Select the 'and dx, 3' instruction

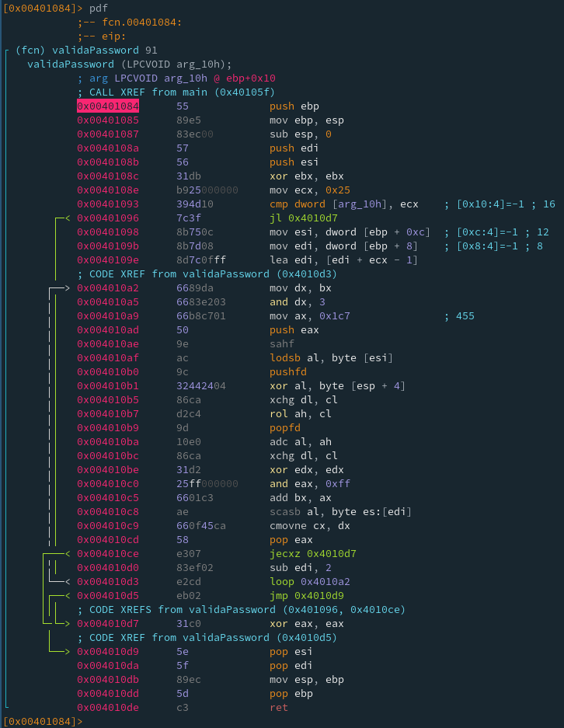[x=297, y=302]
